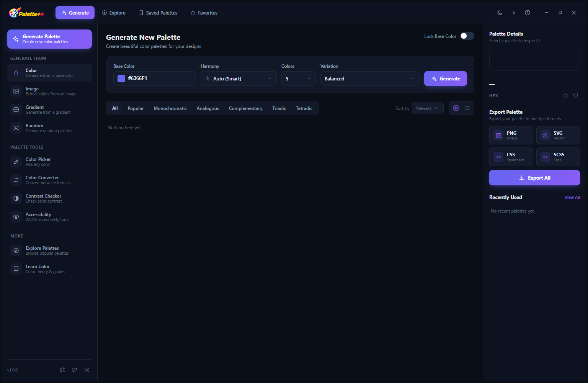This screenshot has width=588, height=383.
Task: Open the Colors count dropdown
Action: (299, 79)
